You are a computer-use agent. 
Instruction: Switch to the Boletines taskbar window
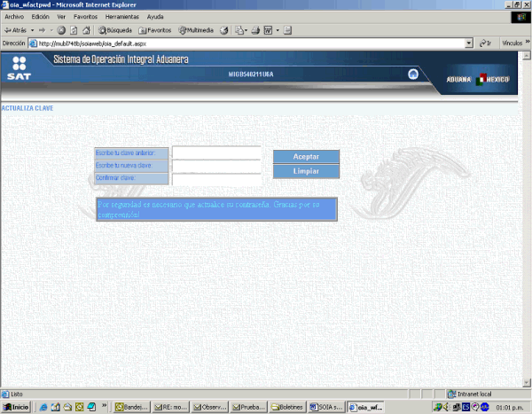287,407
